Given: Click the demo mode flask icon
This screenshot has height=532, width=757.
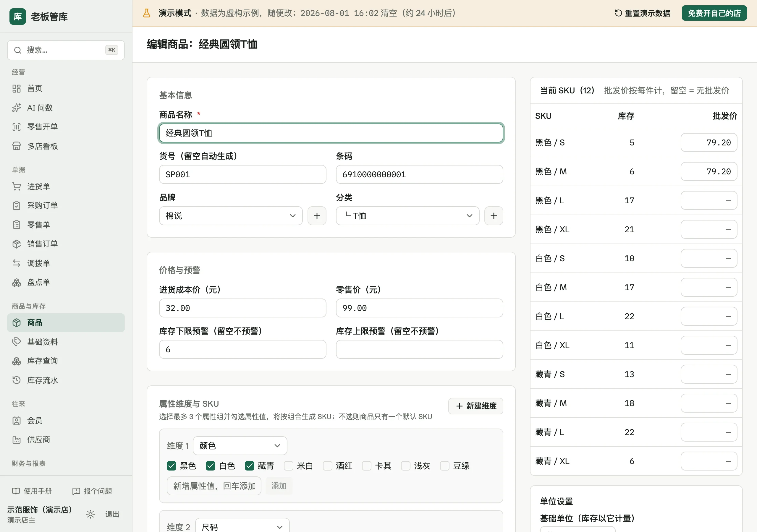Looking at the screenshot, I should 146,13.
